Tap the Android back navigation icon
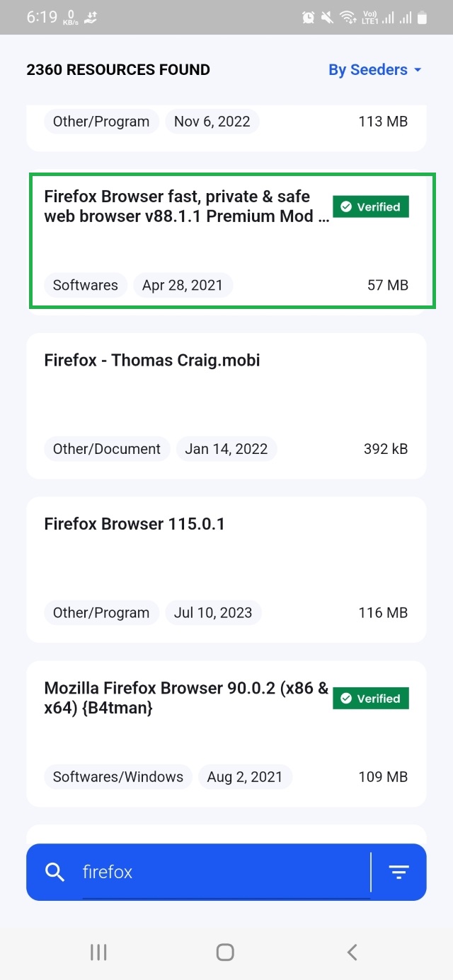 coord(352,952)
